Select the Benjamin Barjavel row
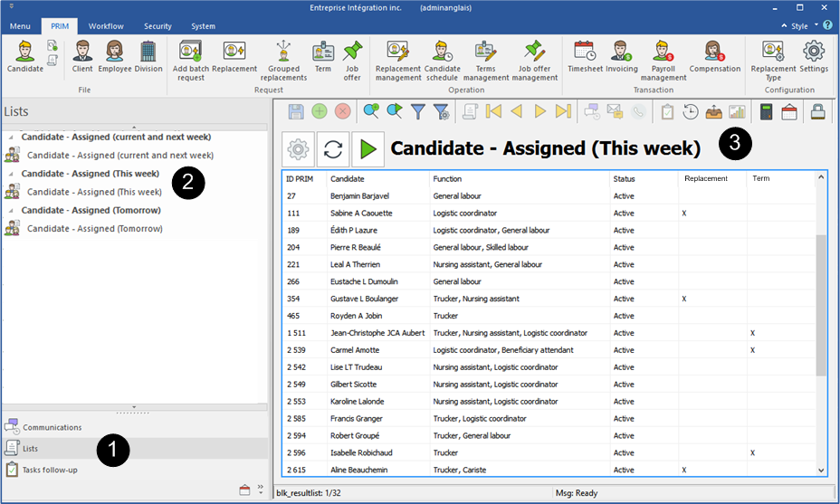The image size is (840, 504). [x=549, y=196]
